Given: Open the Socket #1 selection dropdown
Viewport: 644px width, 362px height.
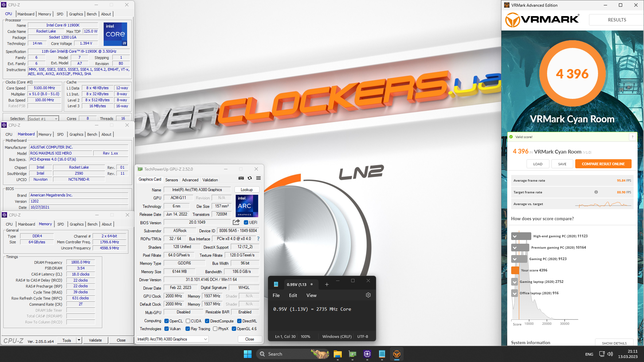Looking at the screenshot, I should coord(43,119).
